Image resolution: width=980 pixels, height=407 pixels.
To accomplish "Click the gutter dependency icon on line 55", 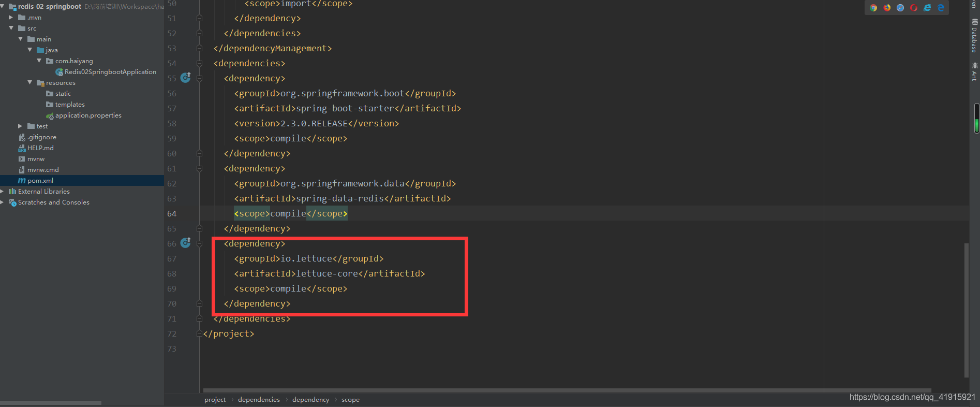I will [185, 78].
